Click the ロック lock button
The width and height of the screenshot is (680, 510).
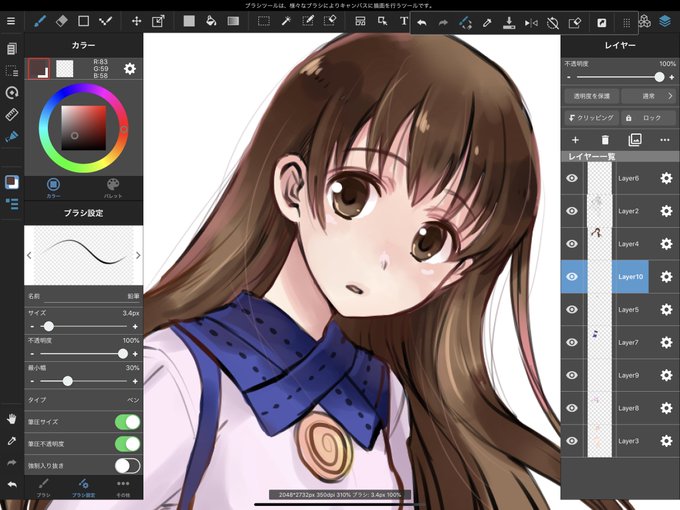point(648,118)
